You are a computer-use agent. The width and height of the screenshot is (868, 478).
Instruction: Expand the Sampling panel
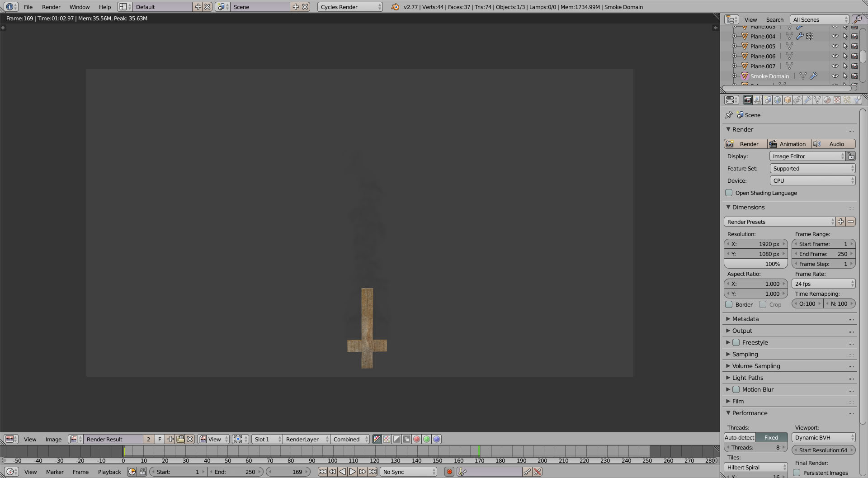click(x=745, y=354)
